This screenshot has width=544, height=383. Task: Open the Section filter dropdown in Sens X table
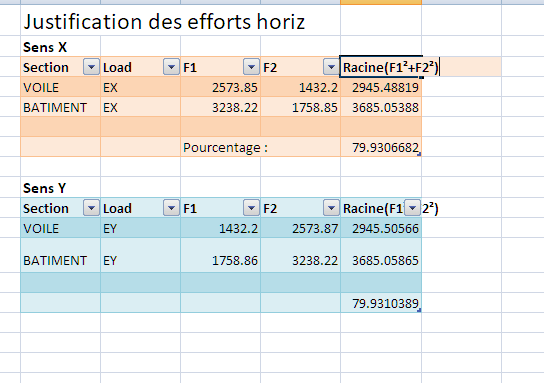click(x=91, y=67)
